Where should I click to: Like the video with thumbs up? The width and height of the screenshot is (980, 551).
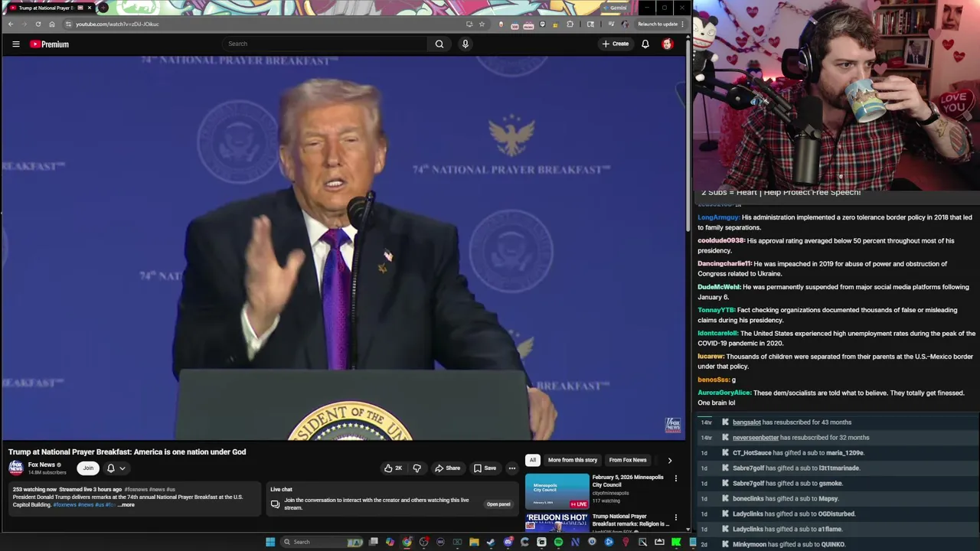[393, 468]
